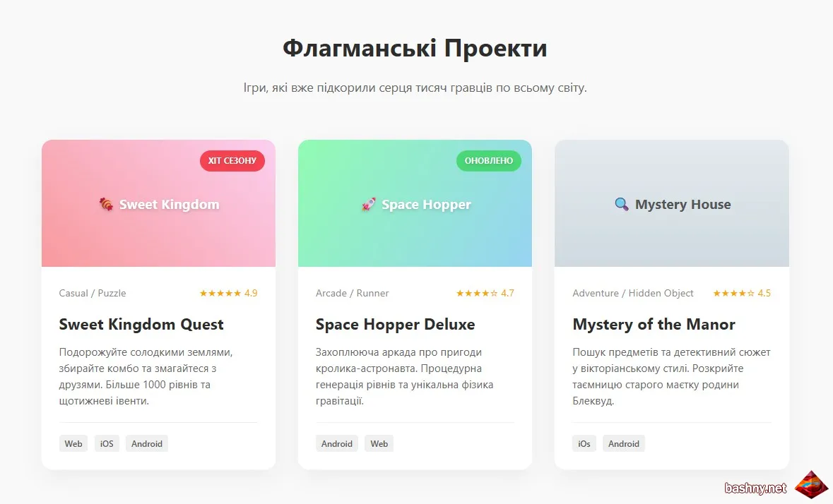
Task: Click the Casual / Puzzle category label
Action: [93, 294]
